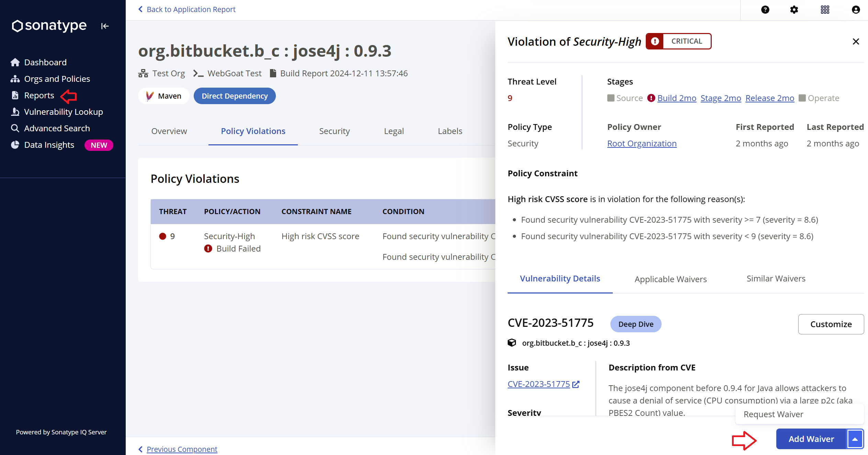Click the Build Report 2024-12-11 document icon
The width and height of the screenshot is (868, 455).
[x=273, y=73]
